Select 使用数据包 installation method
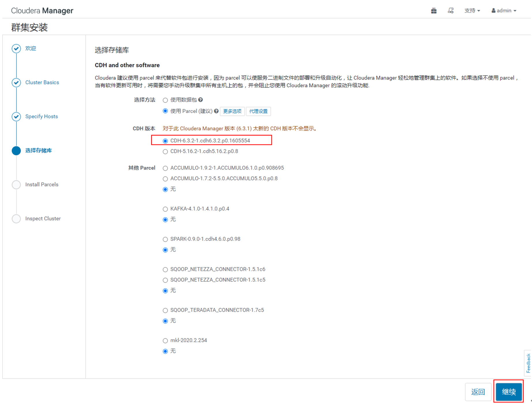 point(165,100)
